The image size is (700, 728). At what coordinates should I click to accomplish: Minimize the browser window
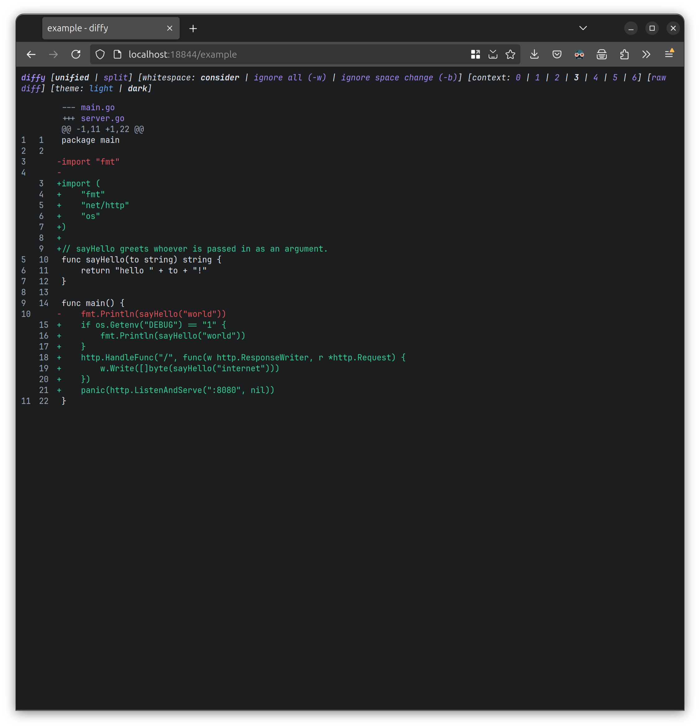pos(631,28)
